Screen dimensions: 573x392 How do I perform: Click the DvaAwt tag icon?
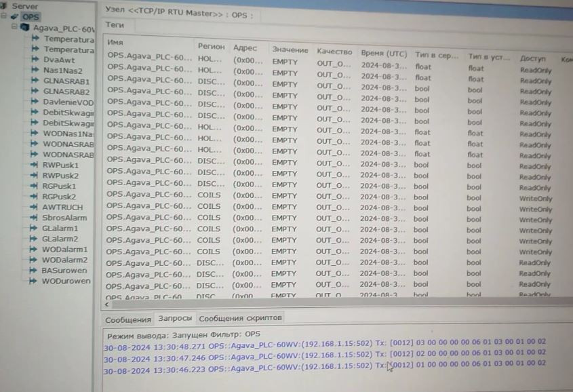(x=35, y=60)
